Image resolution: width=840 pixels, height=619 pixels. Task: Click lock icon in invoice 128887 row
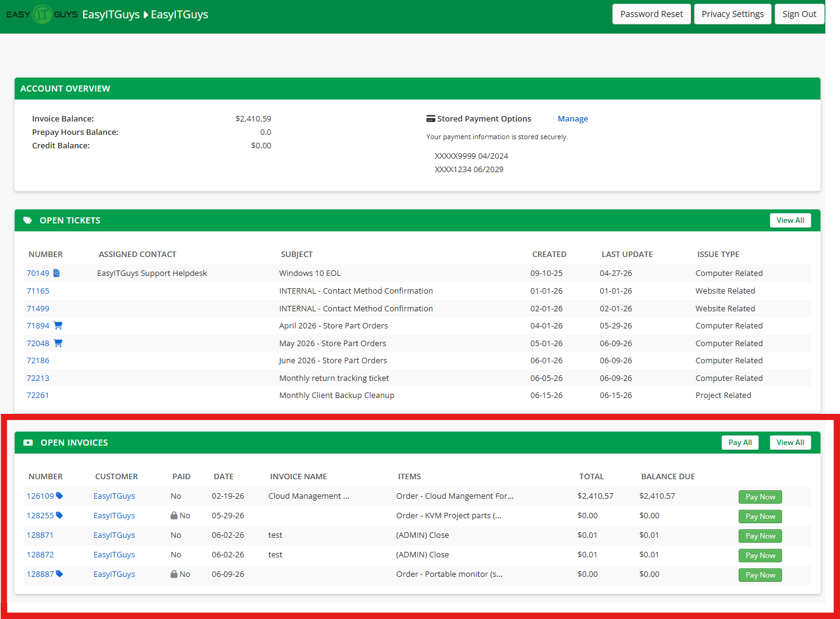tap(174, 574)
